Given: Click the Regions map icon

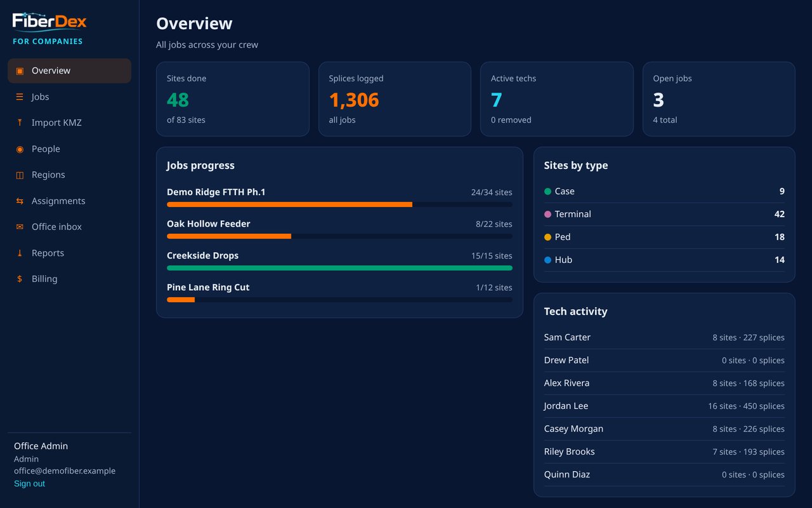Looking at the screenshot, I should (x=20, y=175).
